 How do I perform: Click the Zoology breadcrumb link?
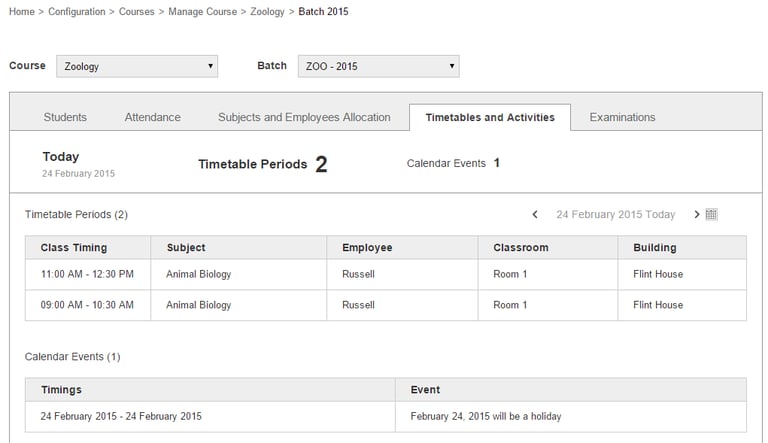(266, 12)
